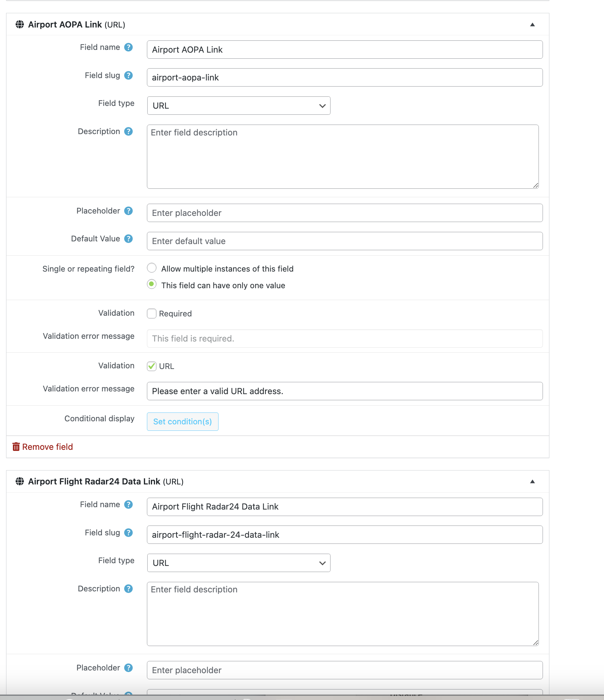Click help icon next to Flight Radar24 Field name

click(128, 504)
